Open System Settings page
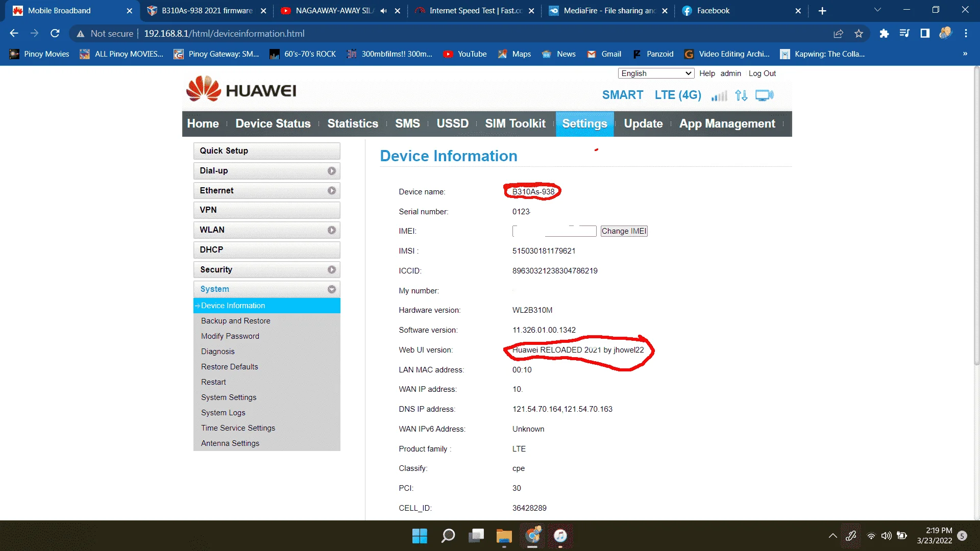This screenshot has height=551, width=980. [228, 397]
